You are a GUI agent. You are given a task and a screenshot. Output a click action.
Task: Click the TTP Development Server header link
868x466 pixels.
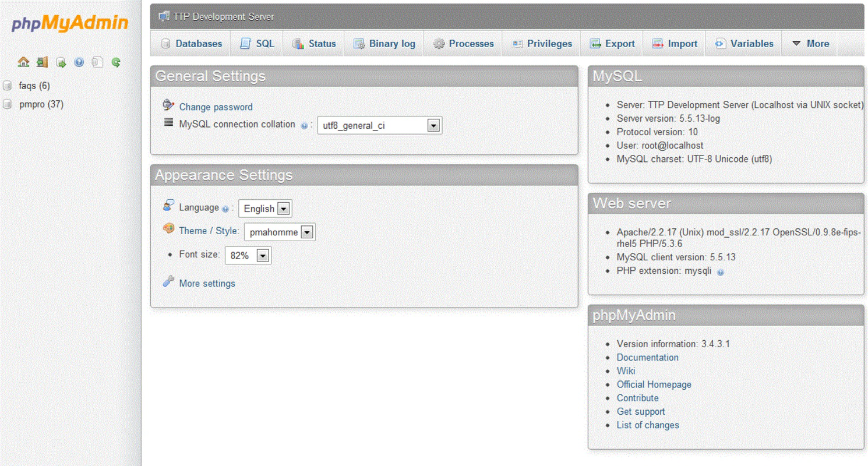click(224, 17)
